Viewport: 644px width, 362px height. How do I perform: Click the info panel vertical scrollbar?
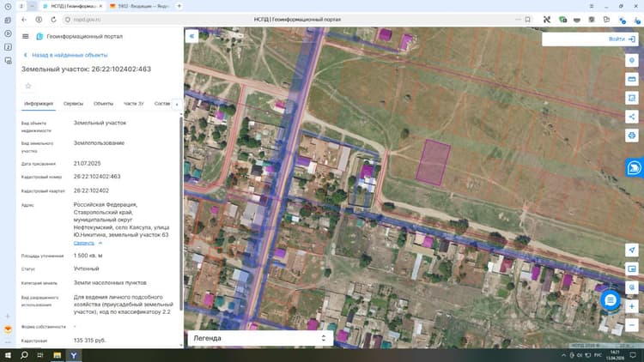(x=180, y=214)
